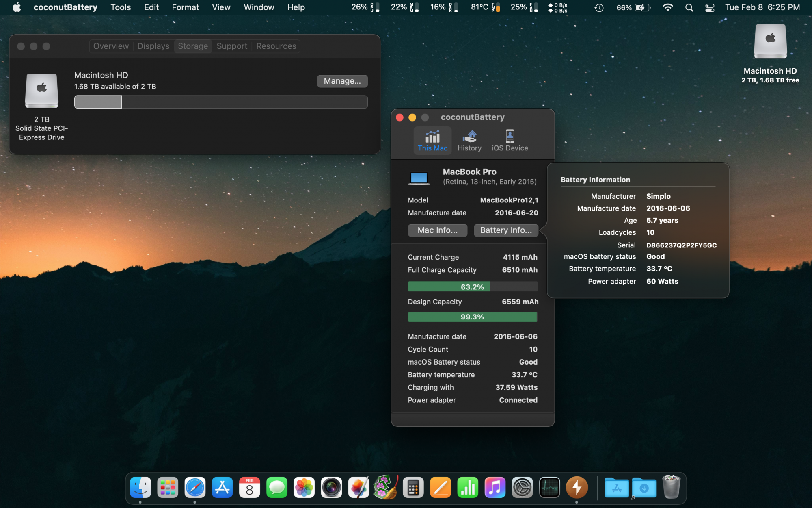Screen dimensions: 812x508
Task: Launch Pixelmator Pro from the Dock
Action: point(358,487)
